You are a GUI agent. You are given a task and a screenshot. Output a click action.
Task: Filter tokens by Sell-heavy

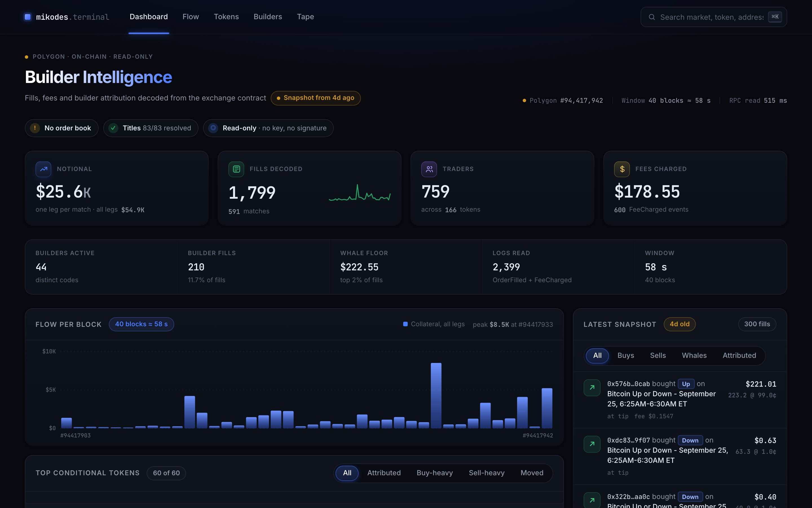487,473
